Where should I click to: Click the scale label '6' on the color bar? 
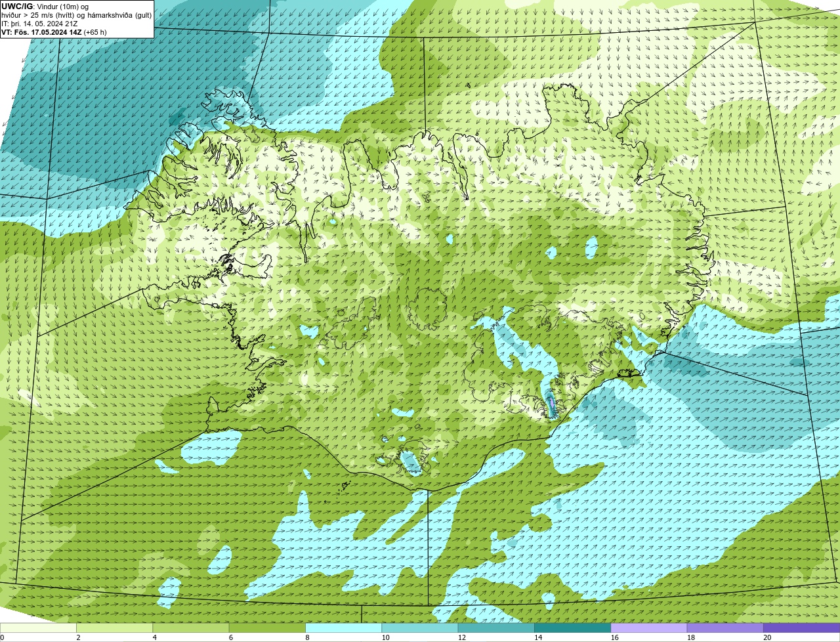pyautogui.click(x=231, y=637)
